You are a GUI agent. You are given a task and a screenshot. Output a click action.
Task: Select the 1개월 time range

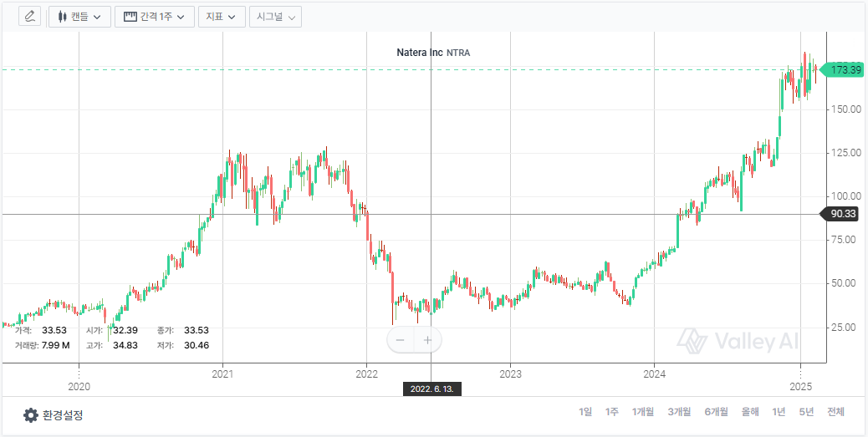(643, 412)
